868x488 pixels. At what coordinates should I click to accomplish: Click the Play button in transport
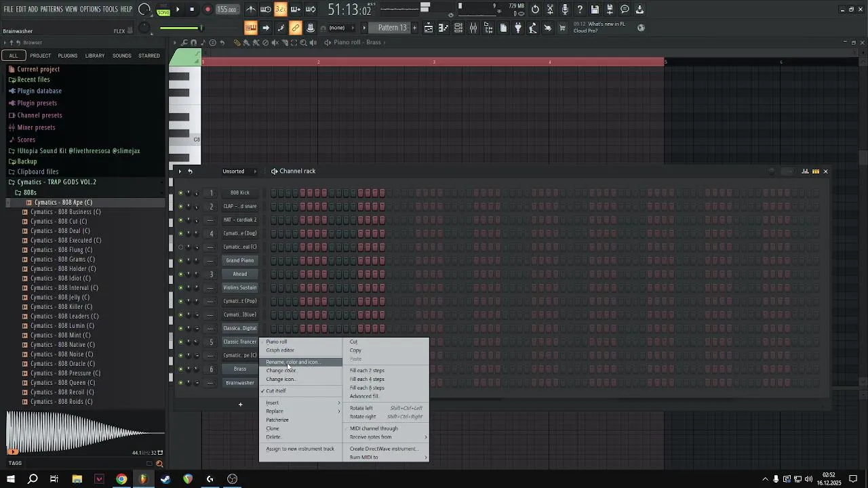(x=178, y=9)
